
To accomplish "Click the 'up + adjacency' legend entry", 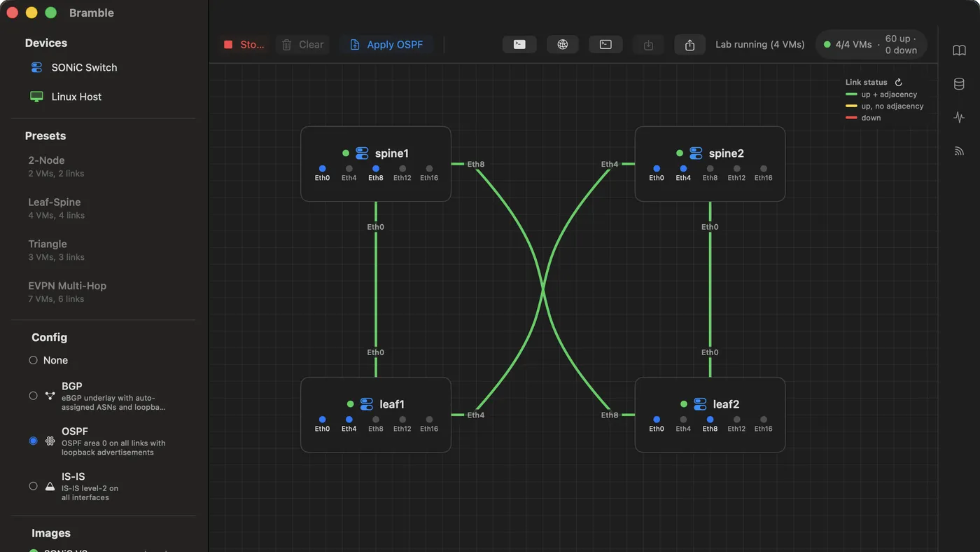I will click(x=881, y=94).
